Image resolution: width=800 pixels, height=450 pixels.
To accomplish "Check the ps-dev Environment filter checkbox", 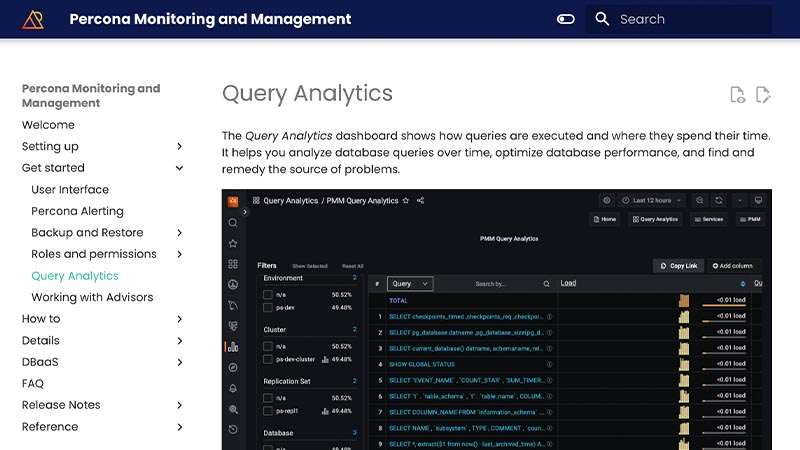I will [268, 309].
